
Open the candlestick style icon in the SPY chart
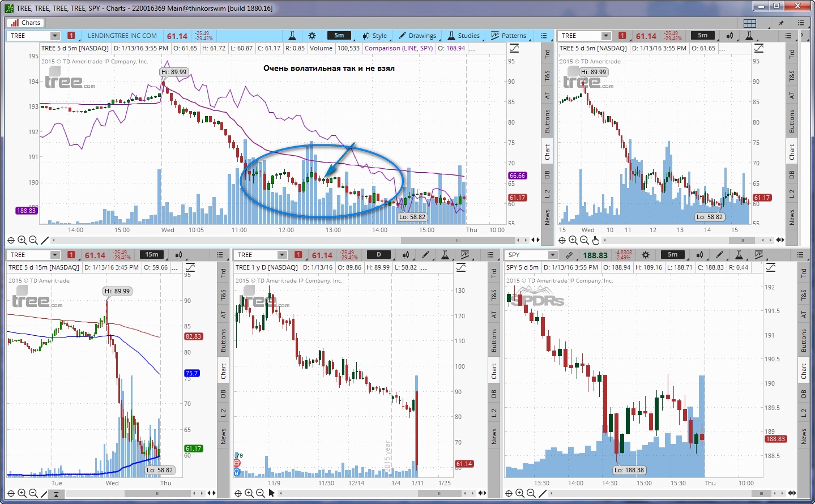pos(699,255)
